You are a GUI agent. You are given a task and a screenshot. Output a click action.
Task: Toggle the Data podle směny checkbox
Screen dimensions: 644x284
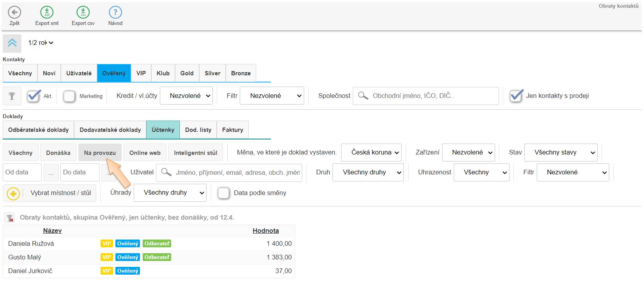[x=224, y=193]
